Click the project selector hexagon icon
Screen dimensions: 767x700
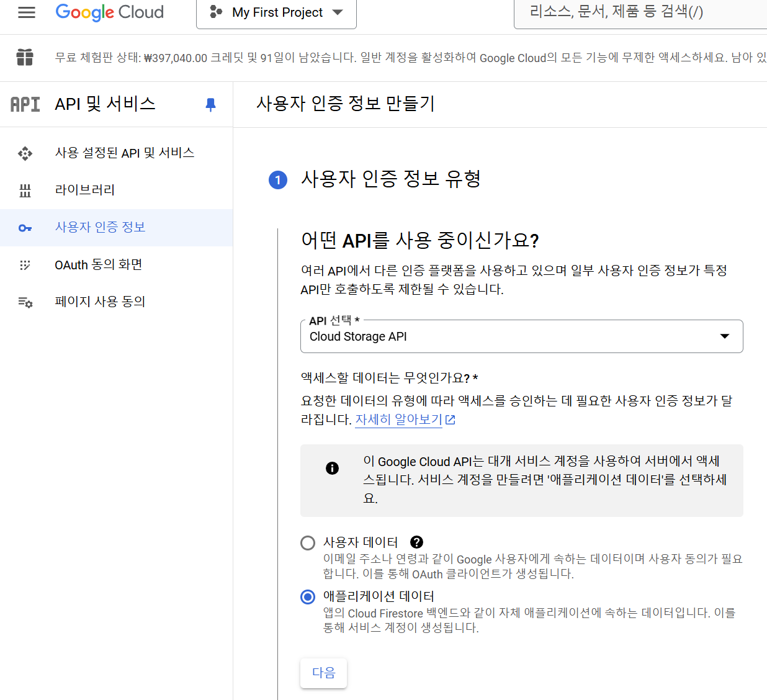[216, 12]
